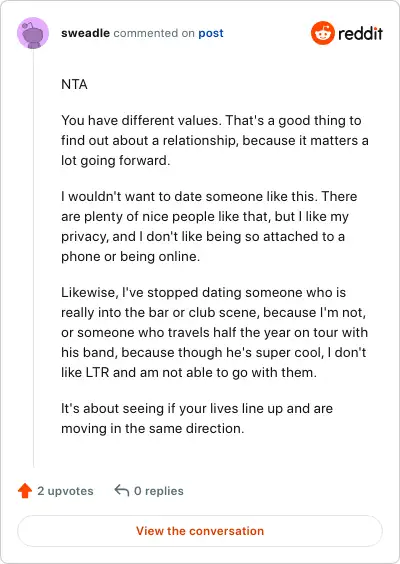Click the "commented on" text

(154, 33)
